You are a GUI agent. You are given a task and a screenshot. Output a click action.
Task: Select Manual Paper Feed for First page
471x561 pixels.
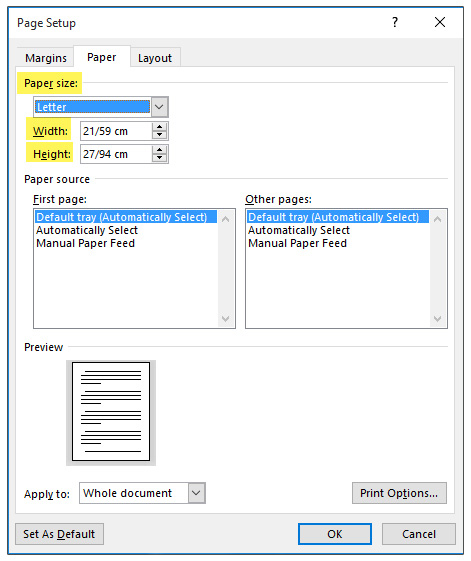pos(86,243)
